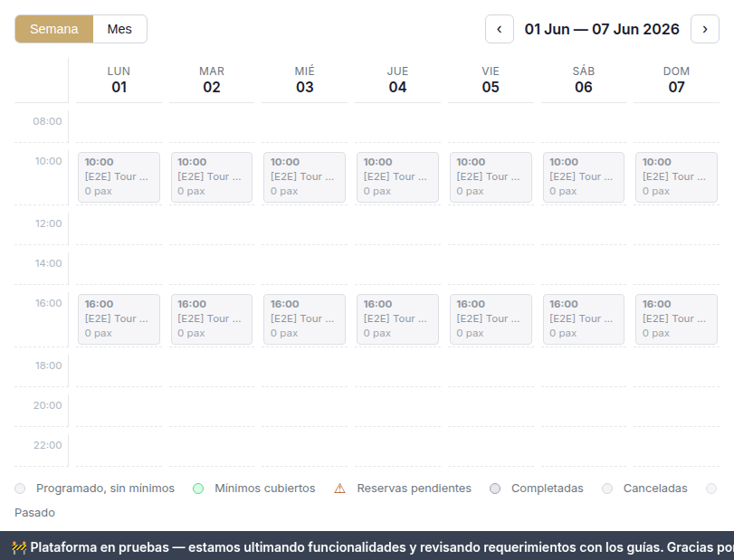Click the Mínimos cubiertos legend label

265,489
